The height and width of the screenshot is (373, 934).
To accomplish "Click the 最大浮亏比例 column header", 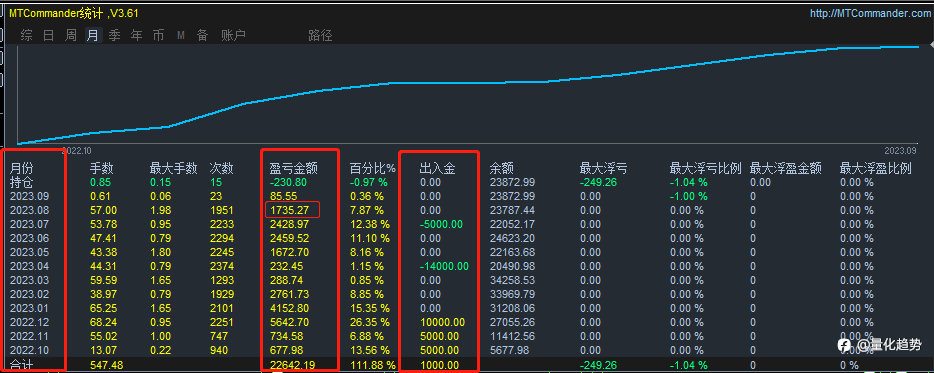I will [705, 169].
